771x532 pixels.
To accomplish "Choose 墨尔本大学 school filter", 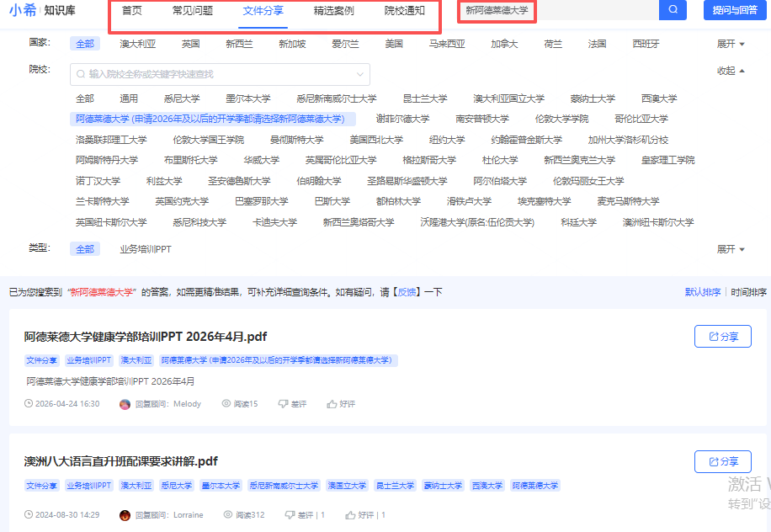I will pos(248,98).
